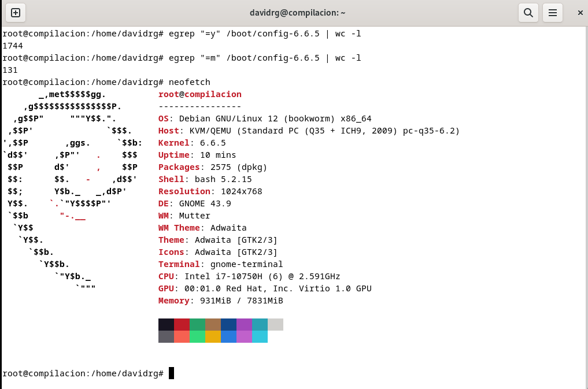Click the egrep "=y" command line
This screenshot has width=588, height=389.
point(182,34)
